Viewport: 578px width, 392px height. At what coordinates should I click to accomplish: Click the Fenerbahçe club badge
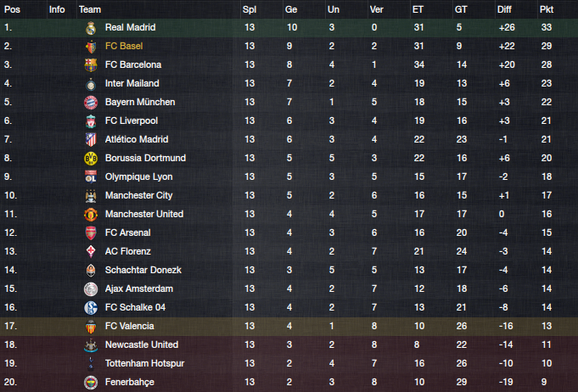[91, 383]
